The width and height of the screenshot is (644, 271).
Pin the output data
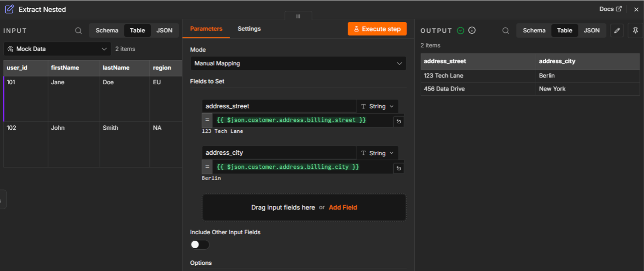pos(635,30)
